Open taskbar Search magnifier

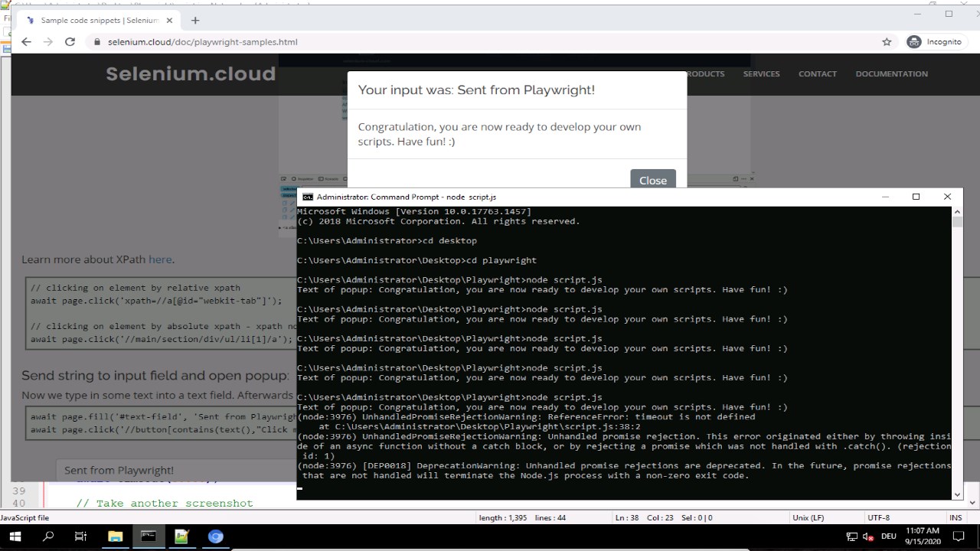[x=48, y=536]
